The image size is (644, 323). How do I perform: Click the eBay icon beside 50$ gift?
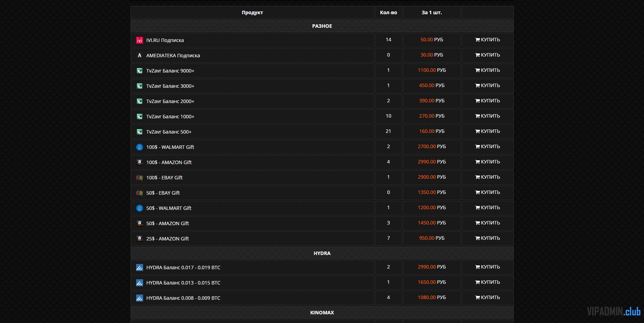(x=139, y=193)
